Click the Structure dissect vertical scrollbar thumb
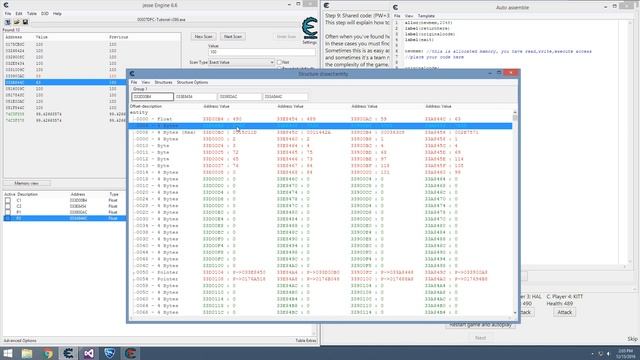The image size is (640, 360). (x=515, y=118)
